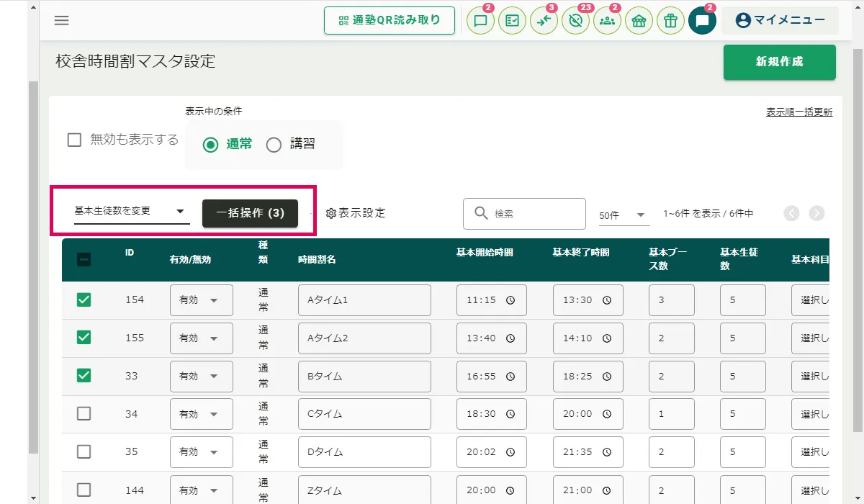Open the clock picker for 18:25 end time
Viewport: 864px width, 504px height.
(607, 377)
